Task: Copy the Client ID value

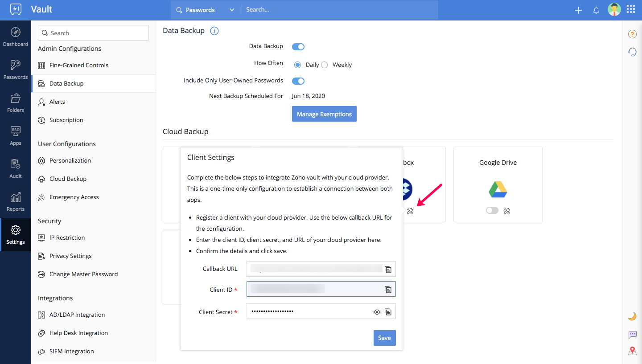Action: [x=388, y=290]
